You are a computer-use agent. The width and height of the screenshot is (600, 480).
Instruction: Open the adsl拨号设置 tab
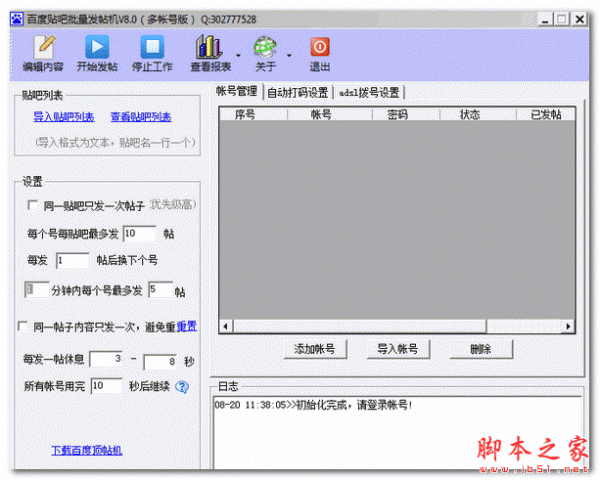369,93
